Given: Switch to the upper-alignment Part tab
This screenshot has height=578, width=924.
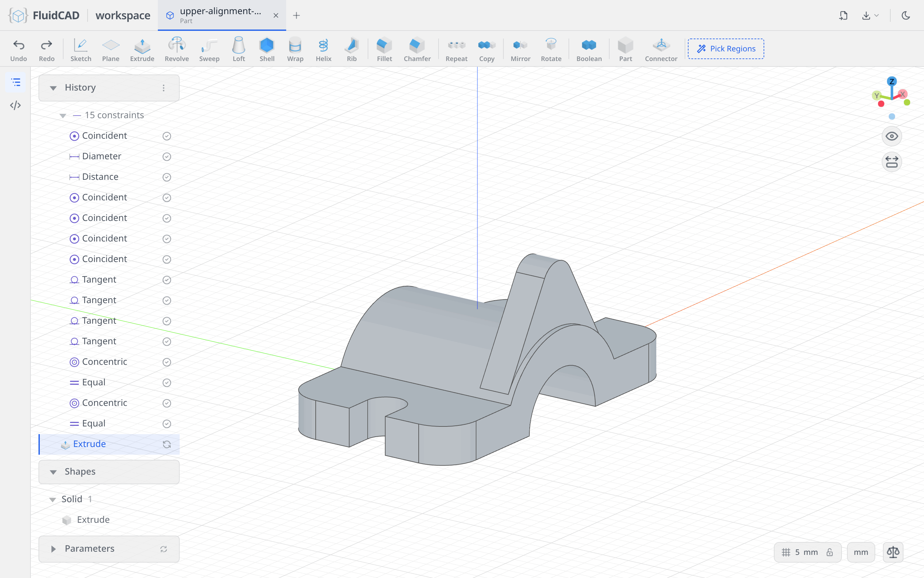Looking at the screenshot, I should (222, 15).
